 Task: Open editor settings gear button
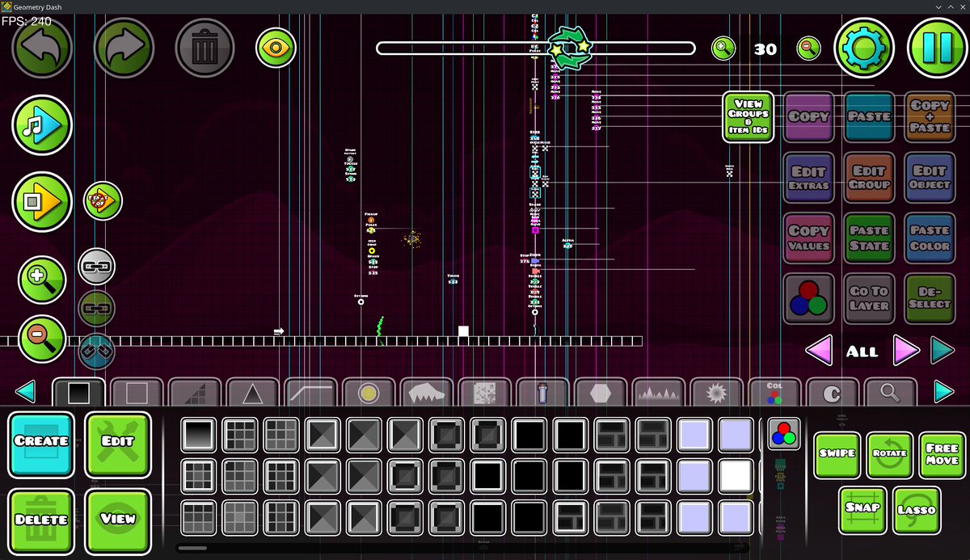point(864,48)
